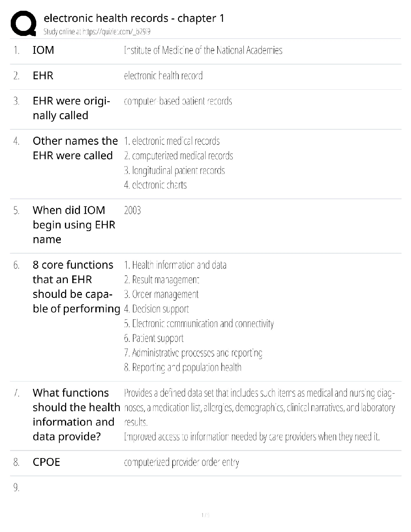Select 'Institute of Medicine of the National Academies' definition
411x532 pixels.
(203, 50)
